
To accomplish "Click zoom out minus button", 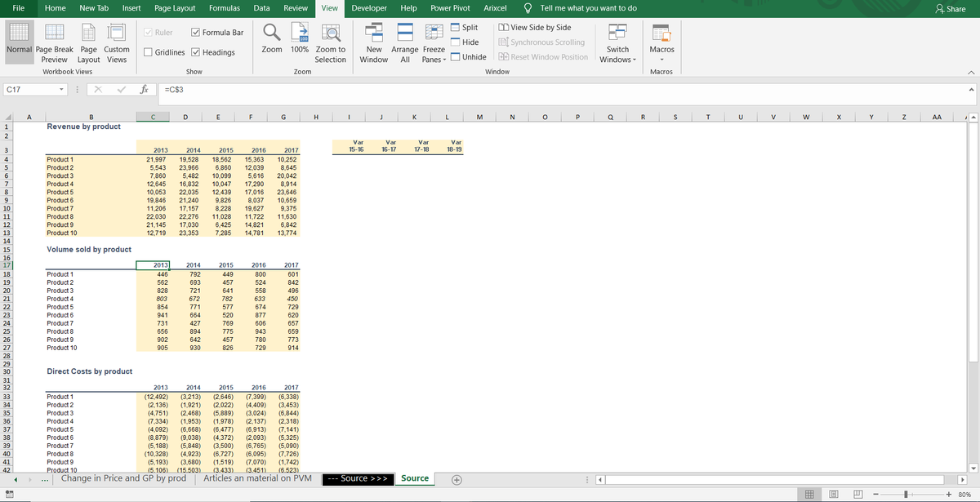I will [875, 494].
